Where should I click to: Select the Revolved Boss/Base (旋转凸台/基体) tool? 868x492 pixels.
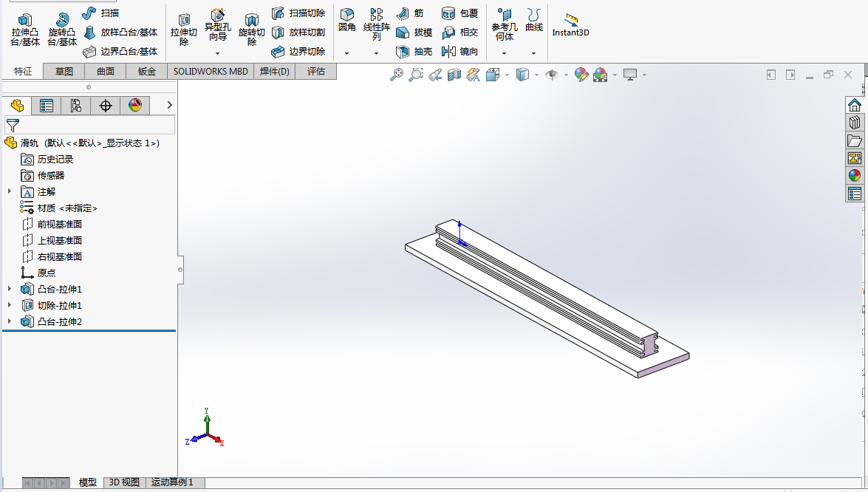tap(62, 30)
